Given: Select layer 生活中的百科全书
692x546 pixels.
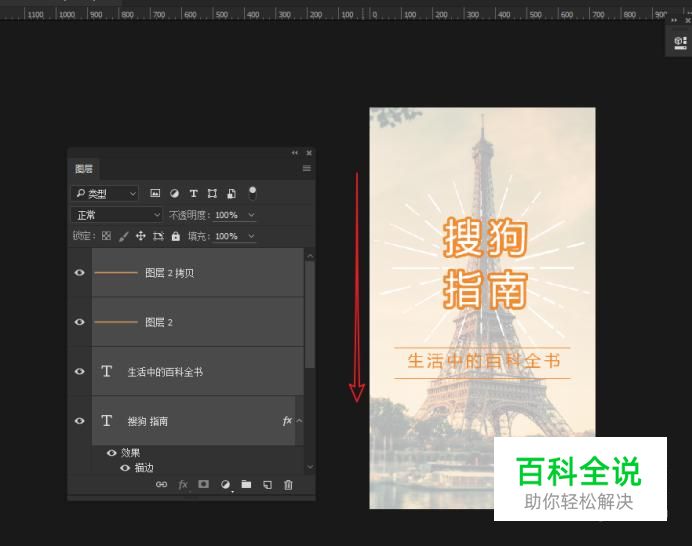Looking at the screenshot, I should pos(198,372).
